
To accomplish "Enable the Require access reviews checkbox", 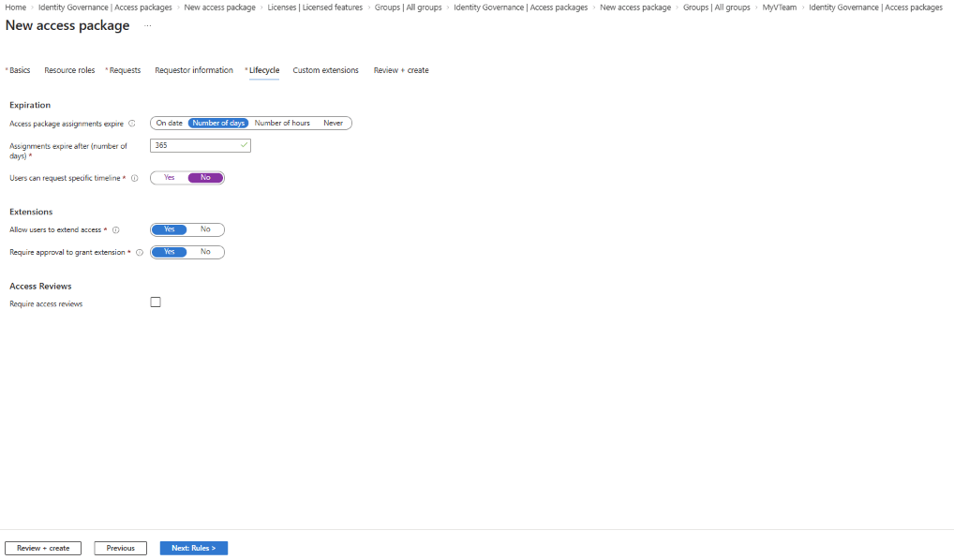I will [x=156, y=302].
